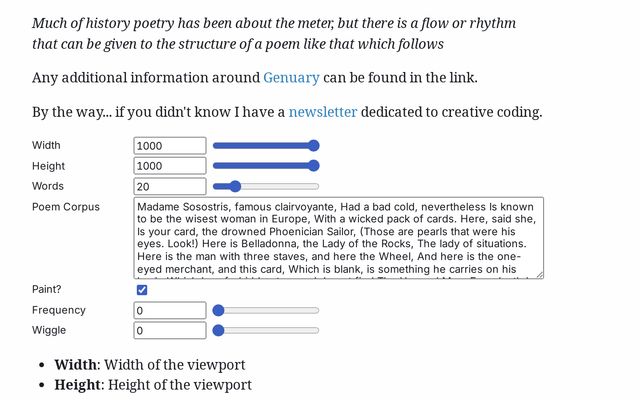Click inside the Poem Corpus text area
This screenshot has width=640, height=400.
(339, 237)
